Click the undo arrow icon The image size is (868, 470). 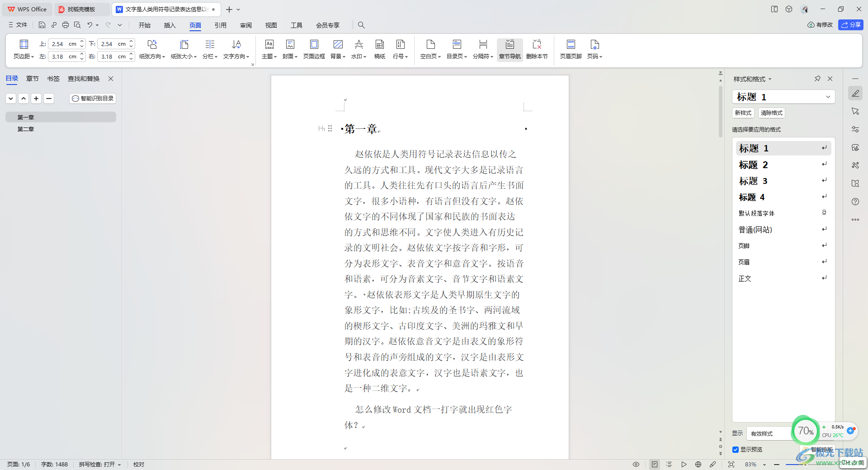[x=90, y=25]
